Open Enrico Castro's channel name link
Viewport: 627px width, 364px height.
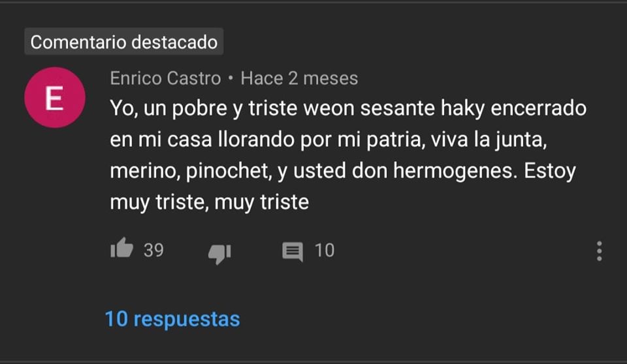coord(165,78)
